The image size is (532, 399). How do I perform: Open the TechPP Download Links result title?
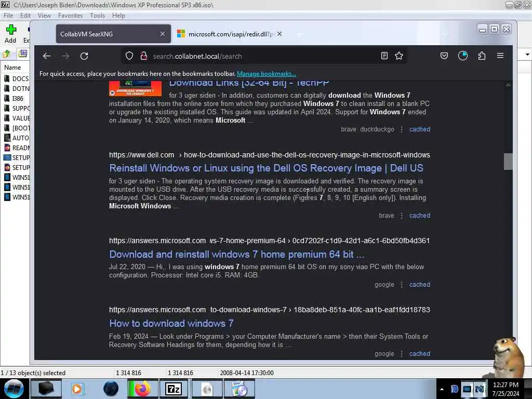click(249, 83)
